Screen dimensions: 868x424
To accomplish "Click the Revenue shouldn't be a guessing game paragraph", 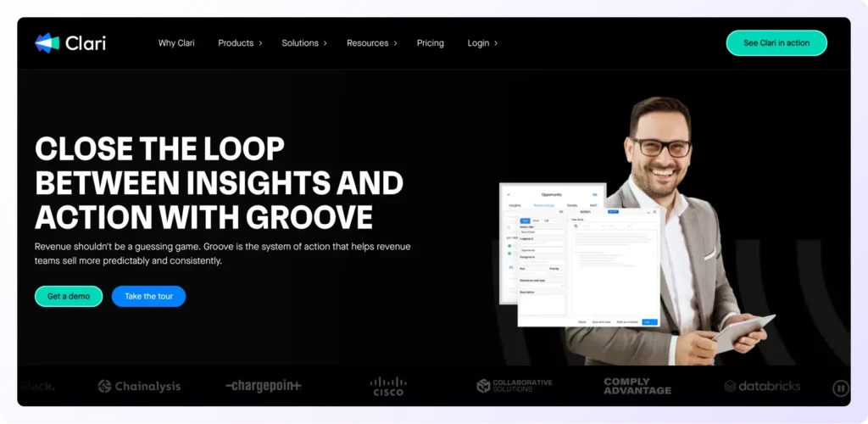I will coord(223,254).
